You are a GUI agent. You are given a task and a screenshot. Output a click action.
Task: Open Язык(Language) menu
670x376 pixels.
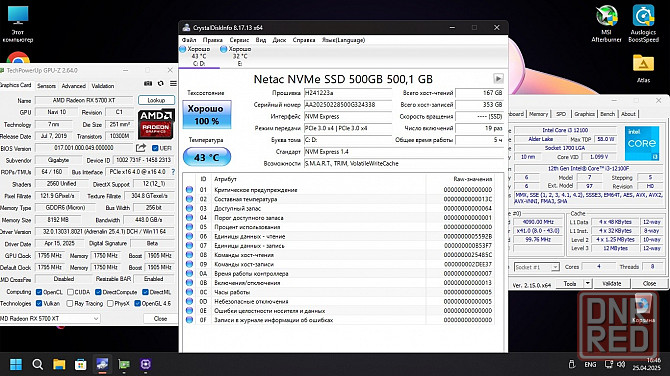343,40
